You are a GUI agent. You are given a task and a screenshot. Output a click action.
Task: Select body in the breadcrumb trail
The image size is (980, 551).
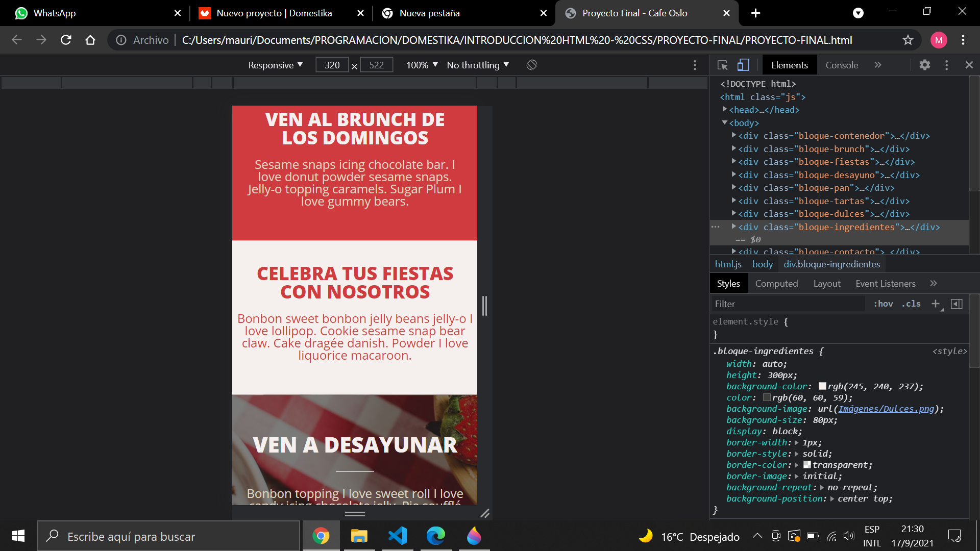click(x=762, y=264)
